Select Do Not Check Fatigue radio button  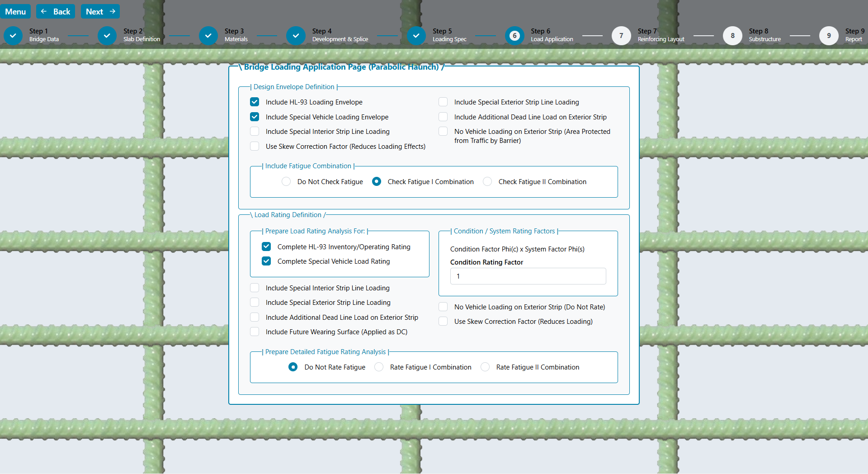coord(286,182)
